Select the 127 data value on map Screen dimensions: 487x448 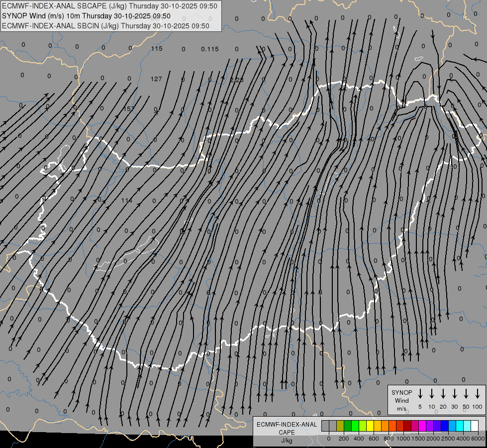[157, 79]
